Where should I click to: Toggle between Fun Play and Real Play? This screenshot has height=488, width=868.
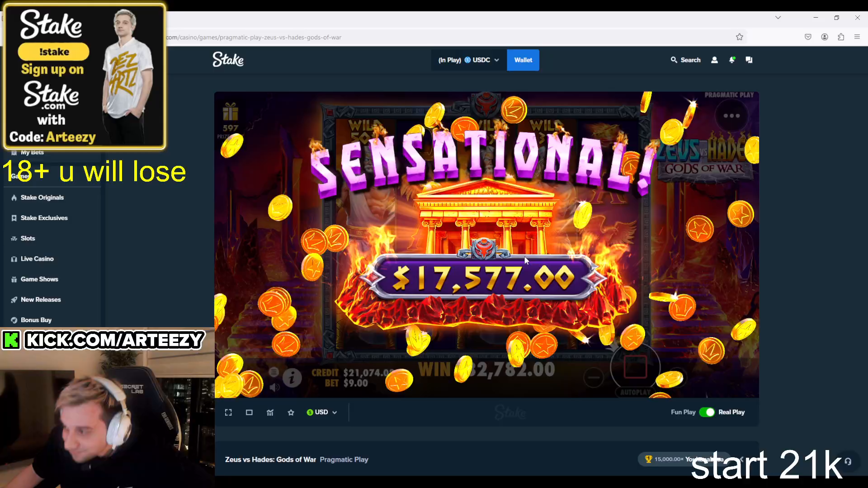[x=707, y=412]
